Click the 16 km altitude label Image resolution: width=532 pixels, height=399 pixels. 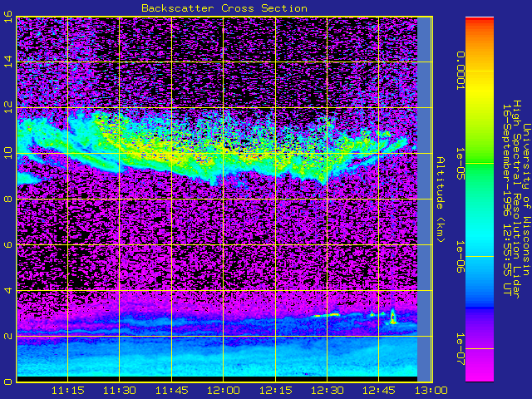(8, 17)
